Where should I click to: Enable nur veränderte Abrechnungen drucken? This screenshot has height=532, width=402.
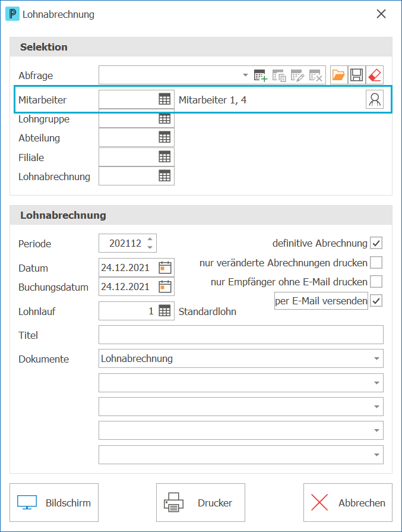coord(376,263)
